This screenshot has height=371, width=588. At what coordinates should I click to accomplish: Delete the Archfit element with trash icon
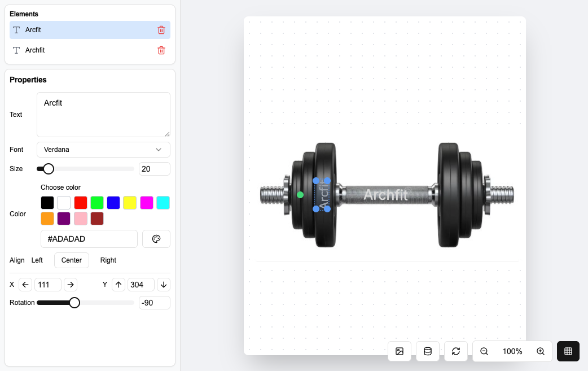(161, 50)
